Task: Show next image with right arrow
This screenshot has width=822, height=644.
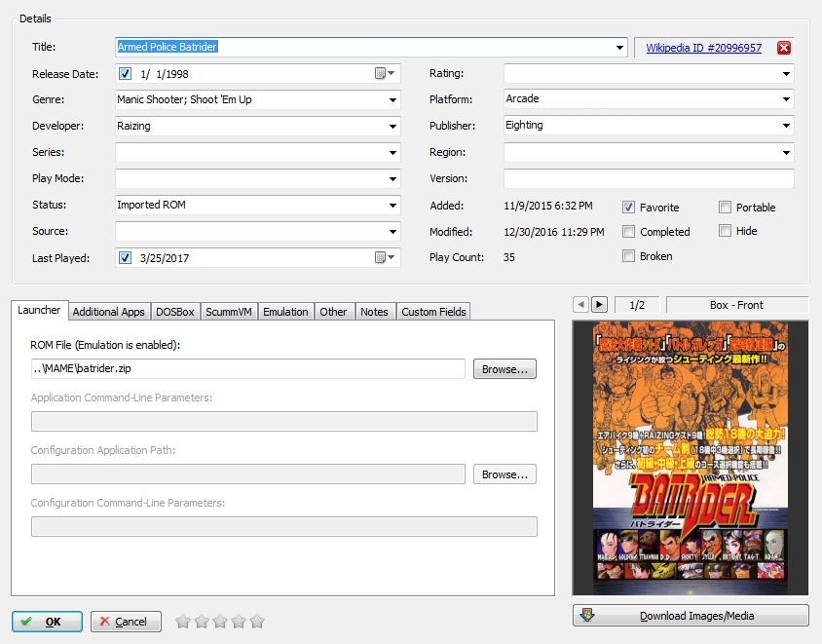Action: click(x=600, y=305)
